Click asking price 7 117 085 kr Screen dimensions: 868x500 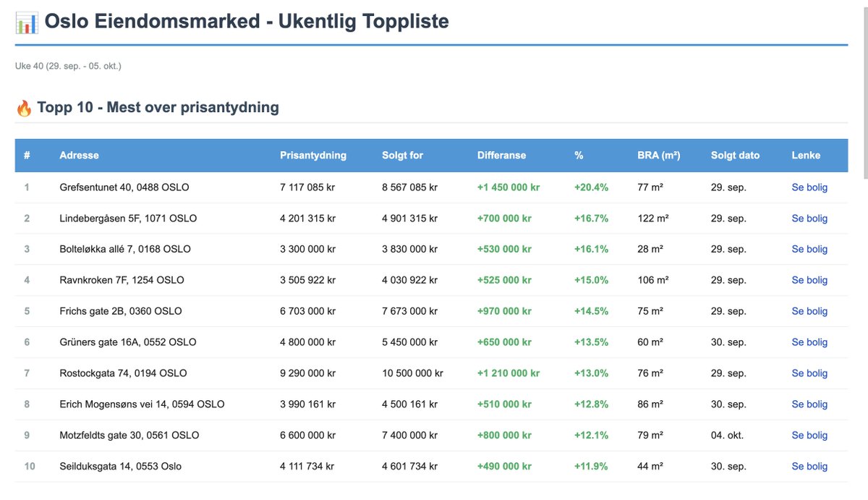pos(307,187)
